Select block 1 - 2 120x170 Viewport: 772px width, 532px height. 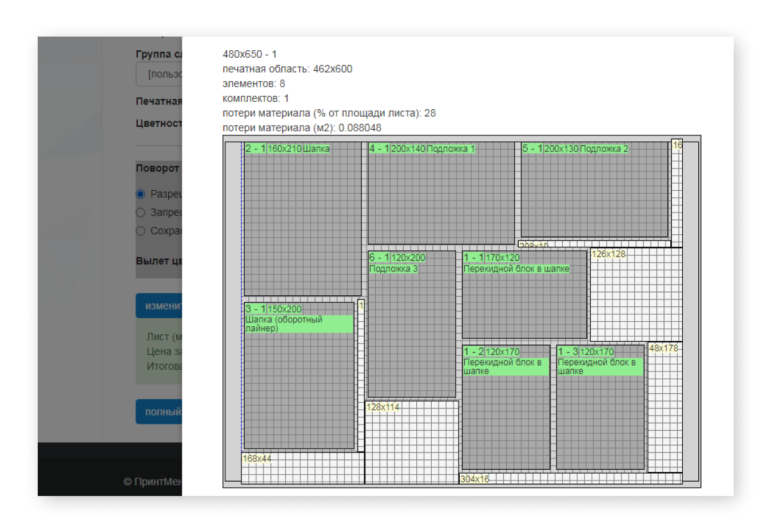[x=506, y=407]
